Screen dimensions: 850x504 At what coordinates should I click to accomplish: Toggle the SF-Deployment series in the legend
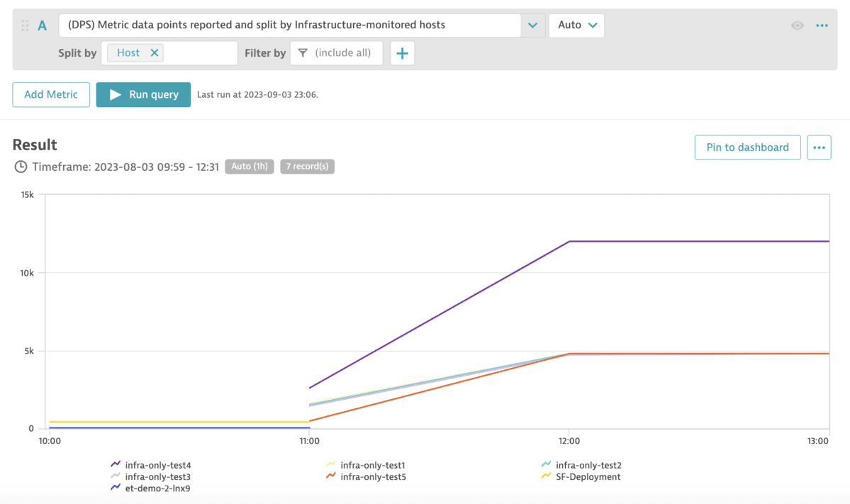click(588, 476)
